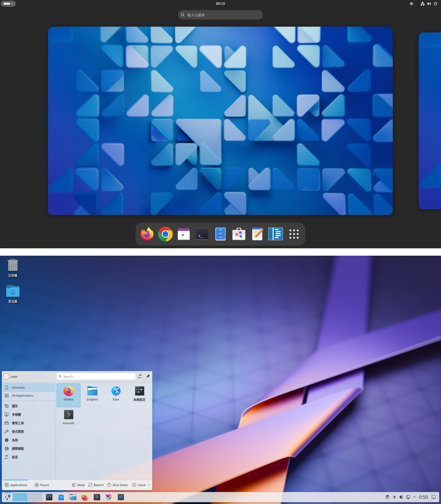This screenshot has width=441, height=504.
Task: Expand hidden system tray icons arrow
Action: 415,497
